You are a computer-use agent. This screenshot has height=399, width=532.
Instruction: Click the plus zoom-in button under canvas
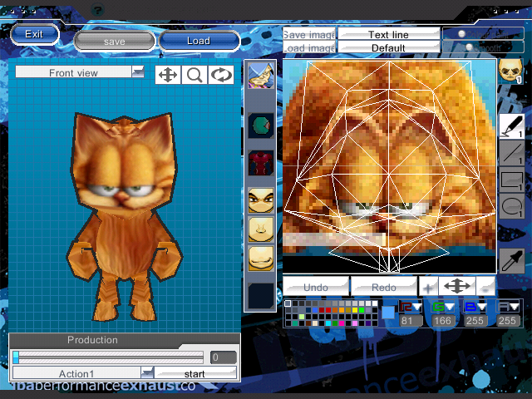pos(428,288)
